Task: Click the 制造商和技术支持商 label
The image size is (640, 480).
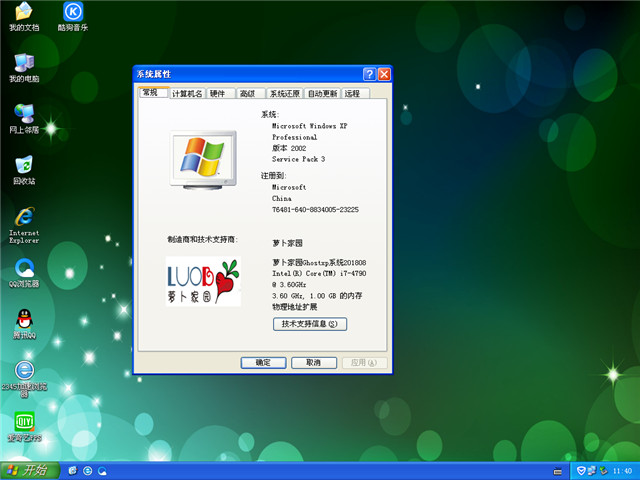Action: (202, 240)
